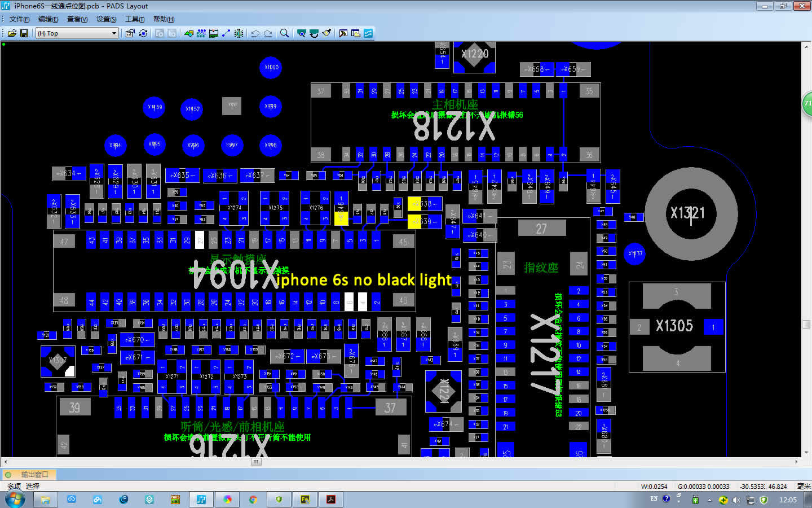This screenshot has width=812, height=508.
Task: Click the PADS Router link icon
Action: (368, 33)
